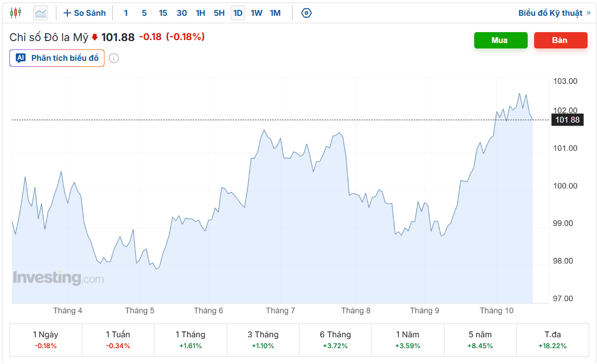
Task: Select the 1 Tháng range tab
Action: pyautogui.click(x=191, y=340)
